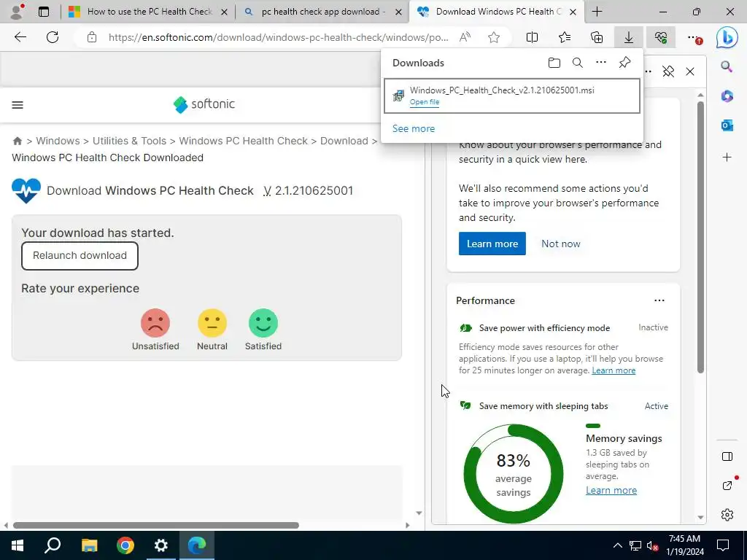Click the Browser essentials vertical scrollbar
The width and height of the screenshot is (747, 560).
700,238
